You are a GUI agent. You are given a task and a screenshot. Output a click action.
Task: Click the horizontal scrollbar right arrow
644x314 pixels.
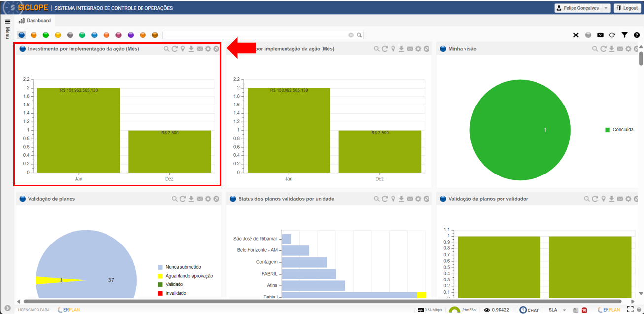click(x=633, y=301)
